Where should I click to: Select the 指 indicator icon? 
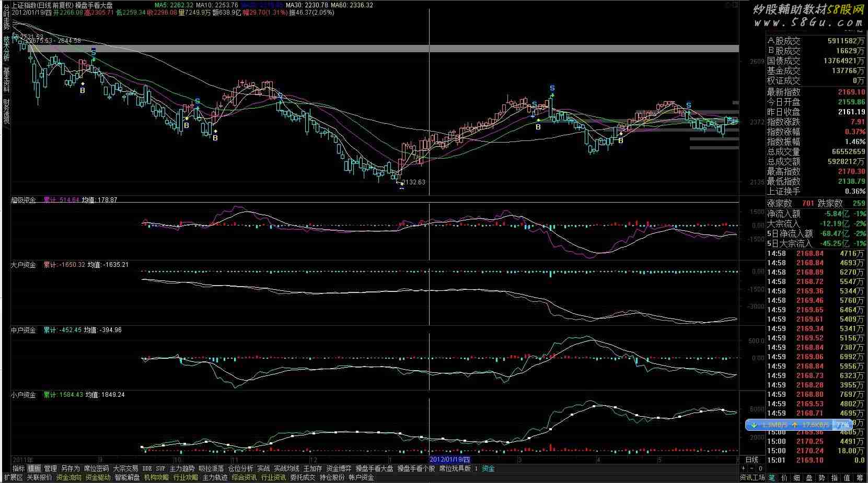point(835,477)
